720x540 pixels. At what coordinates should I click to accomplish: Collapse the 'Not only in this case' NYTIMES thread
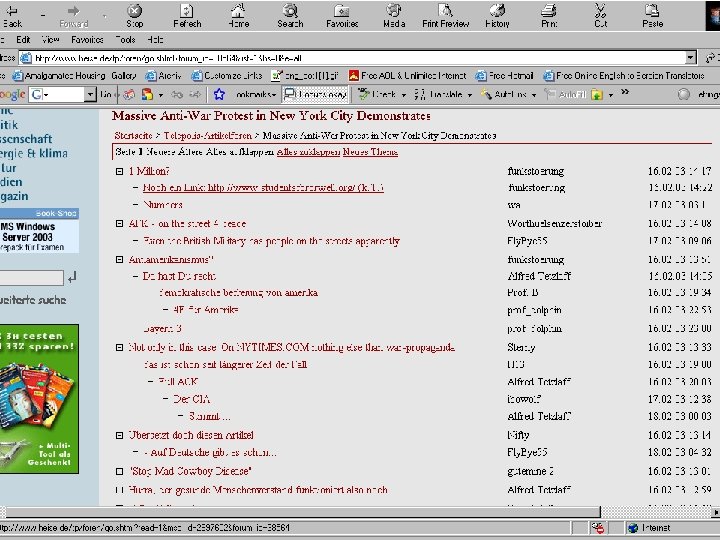click(119, 348)
